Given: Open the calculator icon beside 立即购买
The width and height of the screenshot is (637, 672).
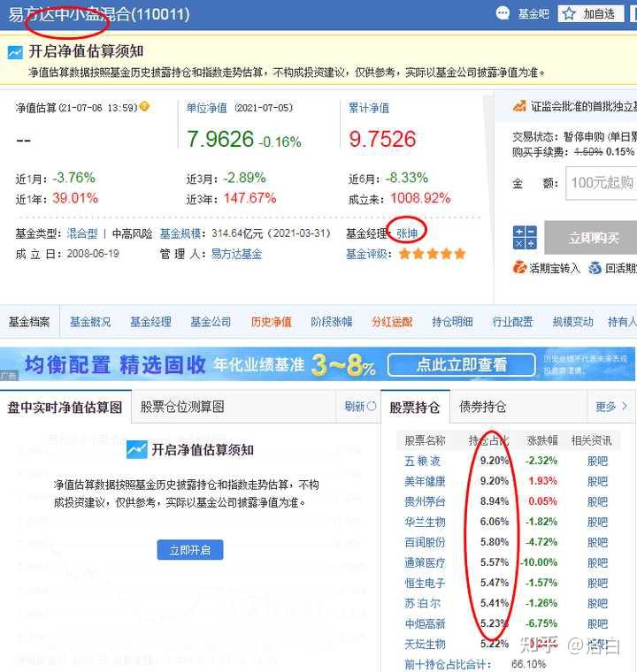Looking at the screenshot, I should 525,238.
